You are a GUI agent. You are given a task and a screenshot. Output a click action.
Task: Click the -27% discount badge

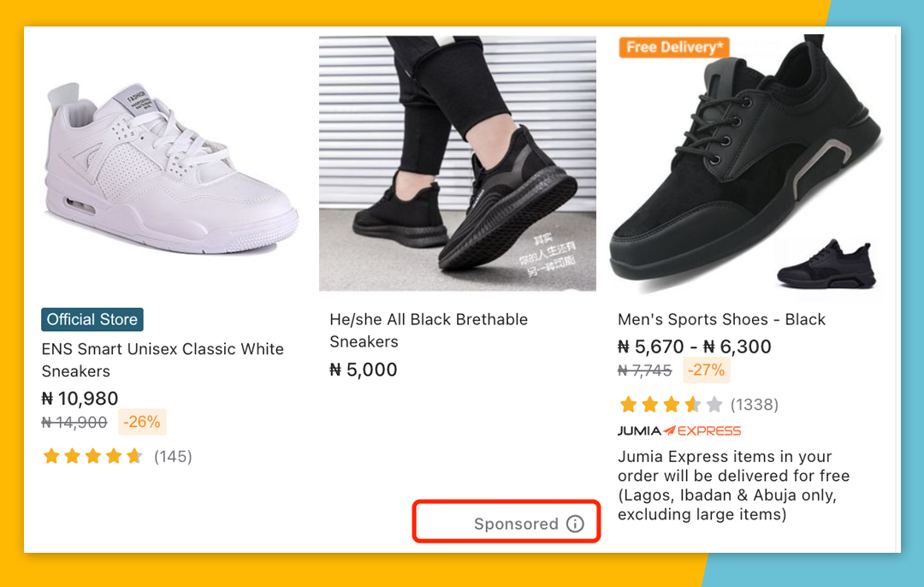[x=705, y=370]
